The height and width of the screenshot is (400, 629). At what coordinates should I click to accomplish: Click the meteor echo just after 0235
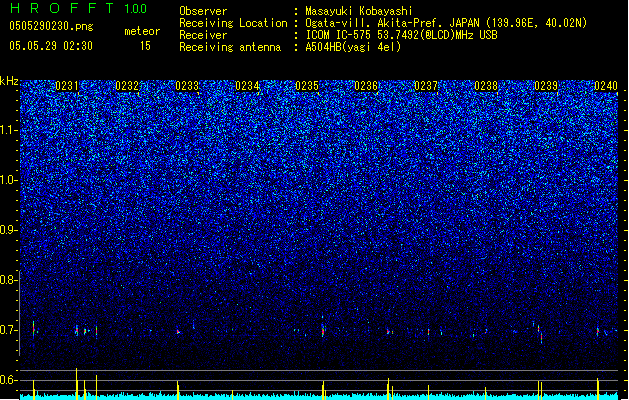(x=323, y=331)
